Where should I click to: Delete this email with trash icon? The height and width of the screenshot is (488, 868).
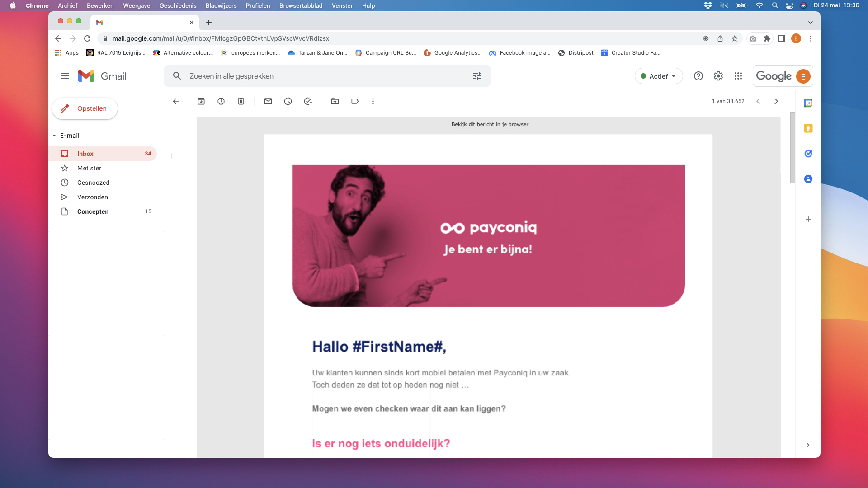click(241, 101)
